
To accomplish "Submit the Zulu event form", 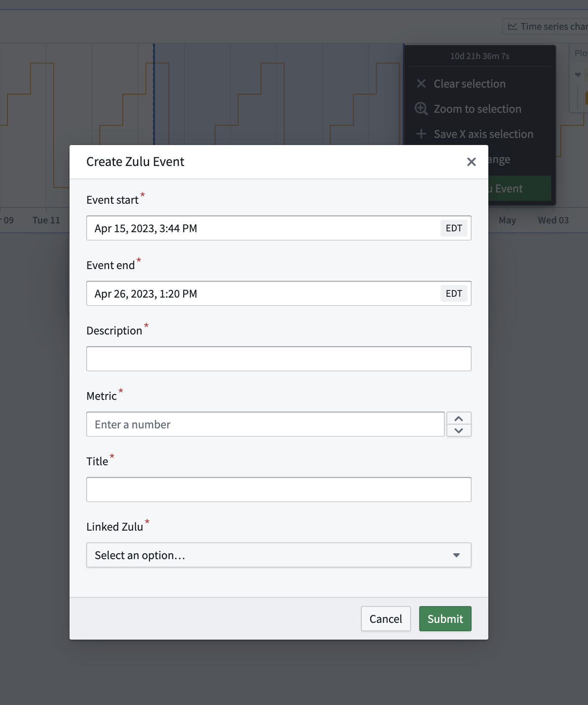I will (x=445, y=619).
